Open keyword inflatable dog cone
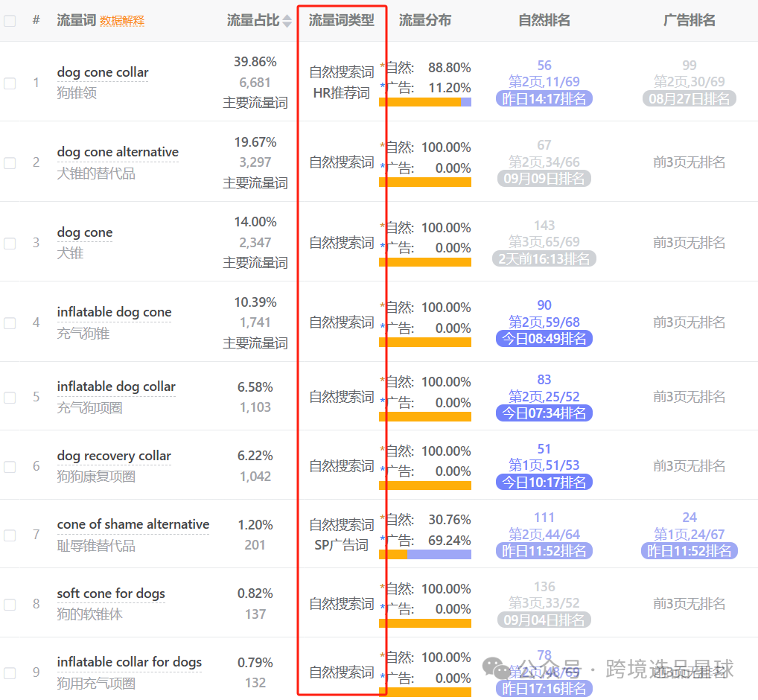Viewport: 758px width, 700px height. coord(114,312)
